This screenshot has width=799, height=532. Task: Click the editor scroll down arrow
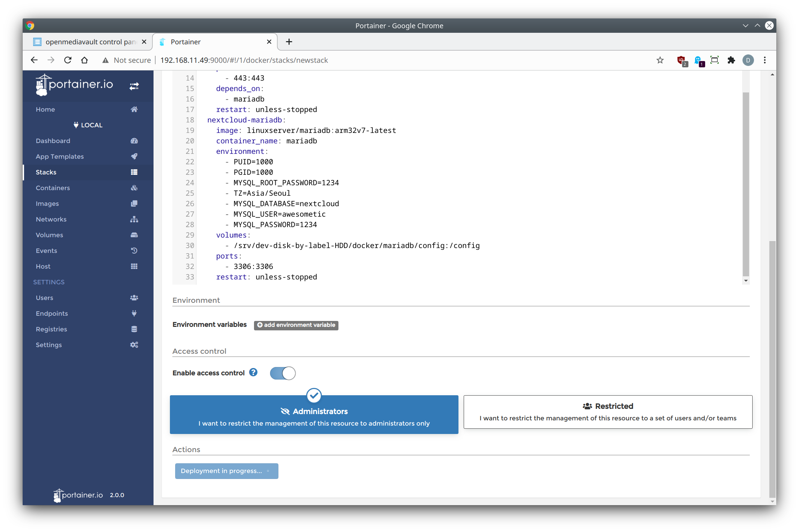(746, 280)
